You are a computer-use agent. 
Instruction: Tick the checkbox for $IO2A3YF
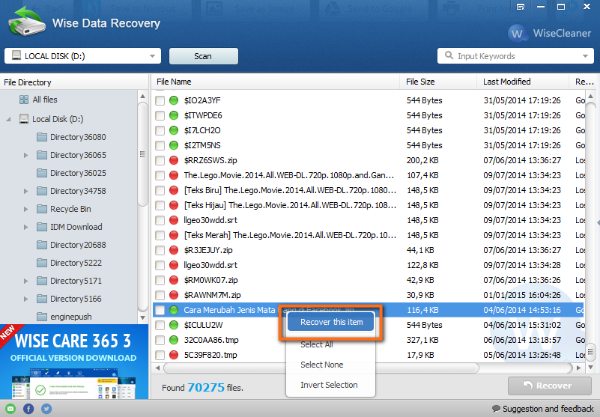pyautogui.click(x=160, y=101)
